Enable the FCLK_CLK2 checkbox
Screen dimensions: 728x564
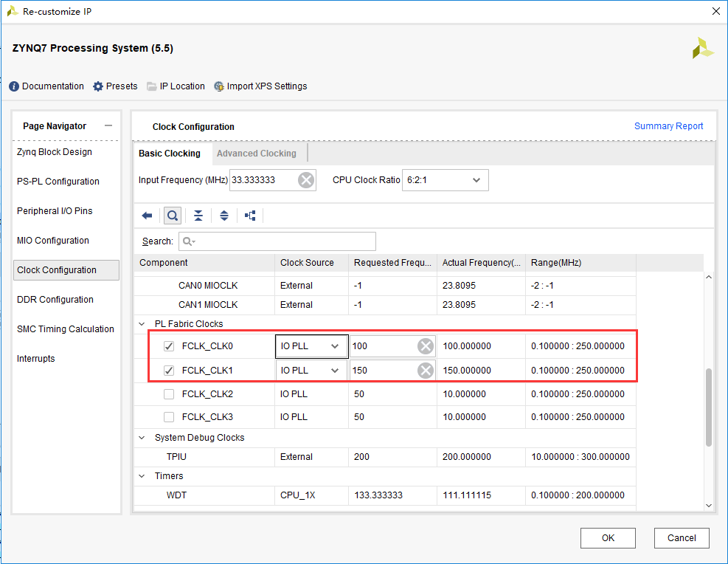pyautogui.click(x=169, y=394)
